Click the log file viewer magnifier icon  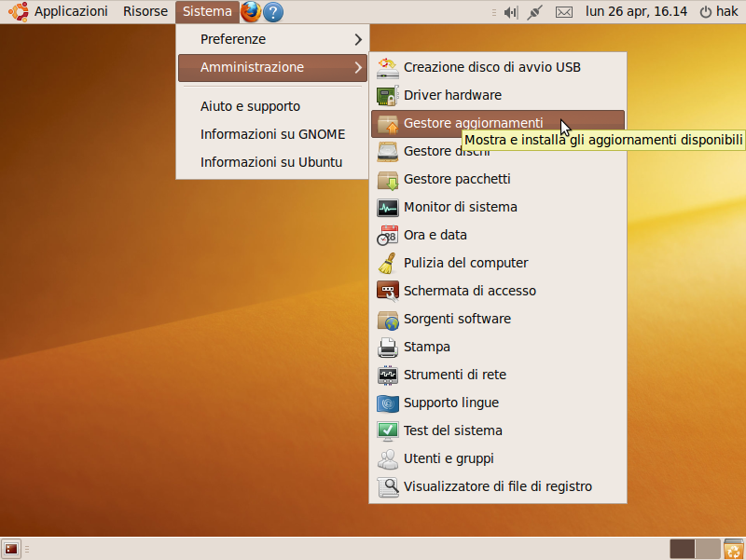[x=387, y=487]
